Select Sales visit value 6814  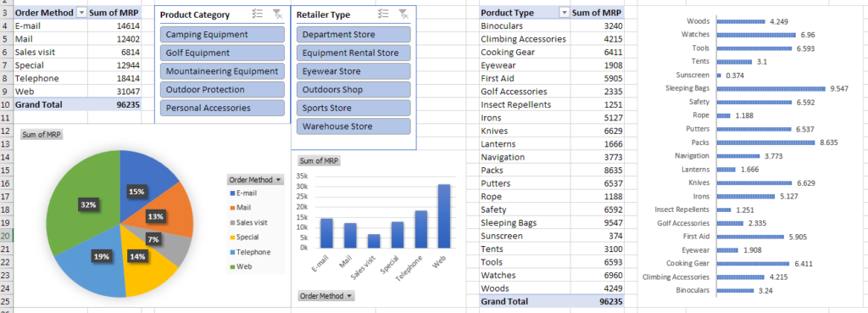(114, 52)
